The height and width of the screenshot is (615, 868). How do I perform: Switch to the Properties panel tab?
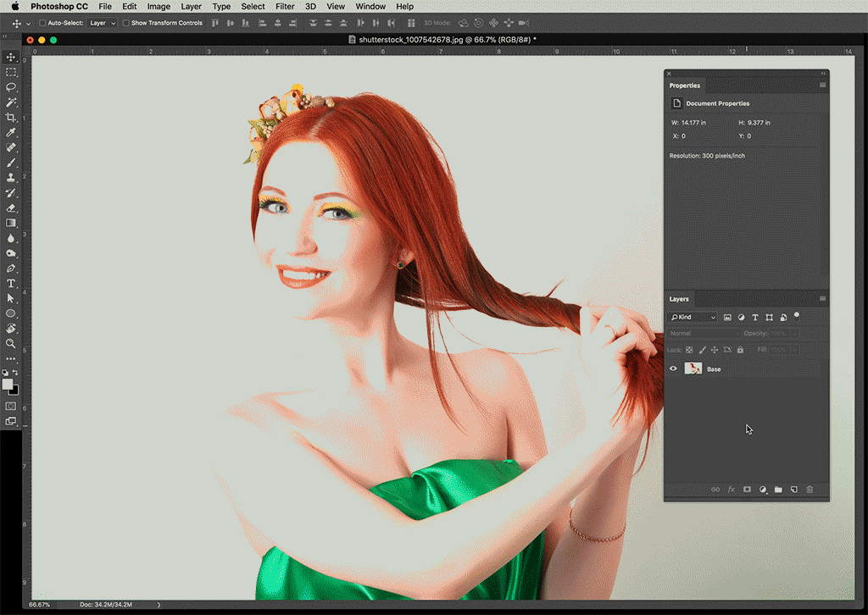pos(685,86)
